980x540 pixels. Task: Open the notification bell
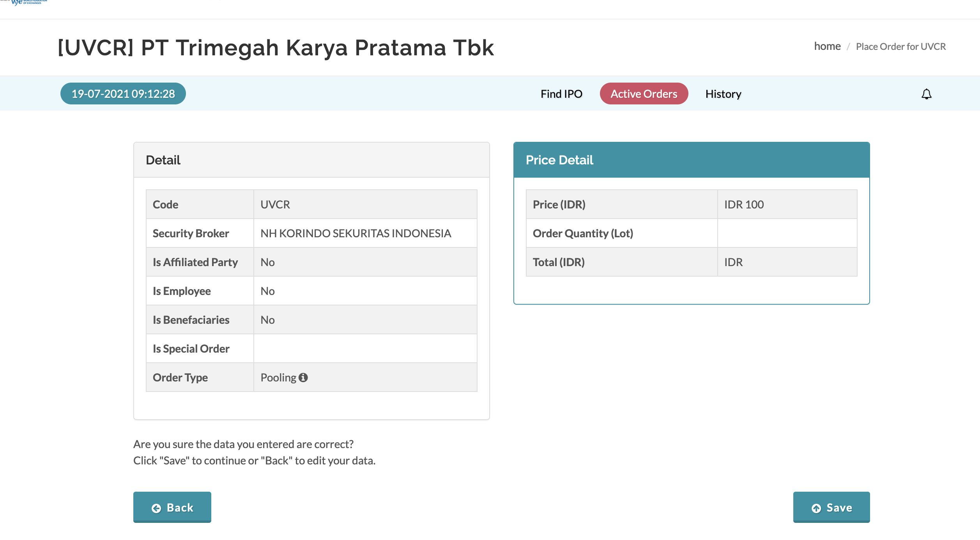click(926, 94)
